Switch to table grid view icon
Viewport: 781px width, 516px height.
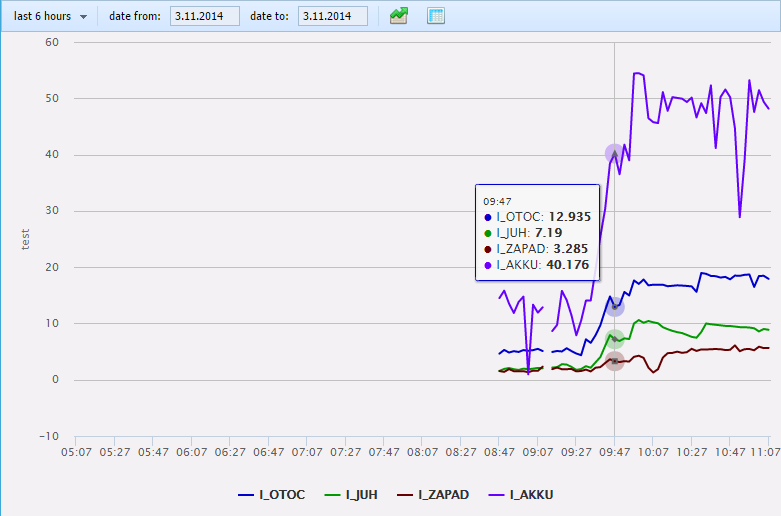[x=436, y=16]
